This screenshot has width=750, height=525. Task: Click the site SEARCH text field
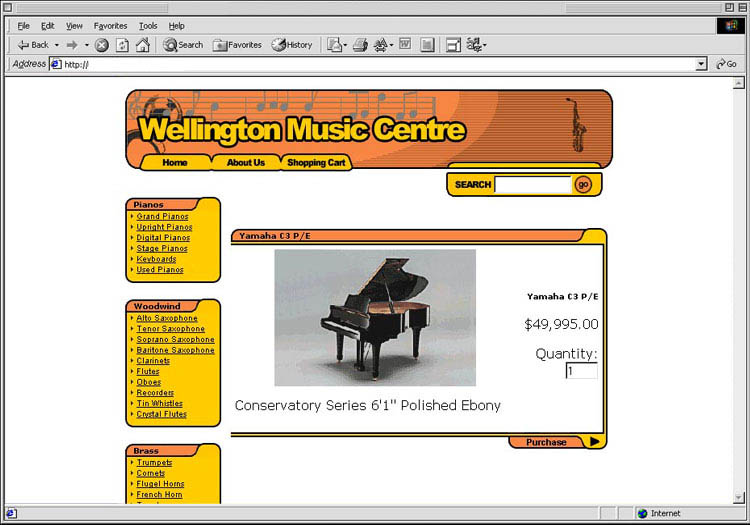(533, 185)
